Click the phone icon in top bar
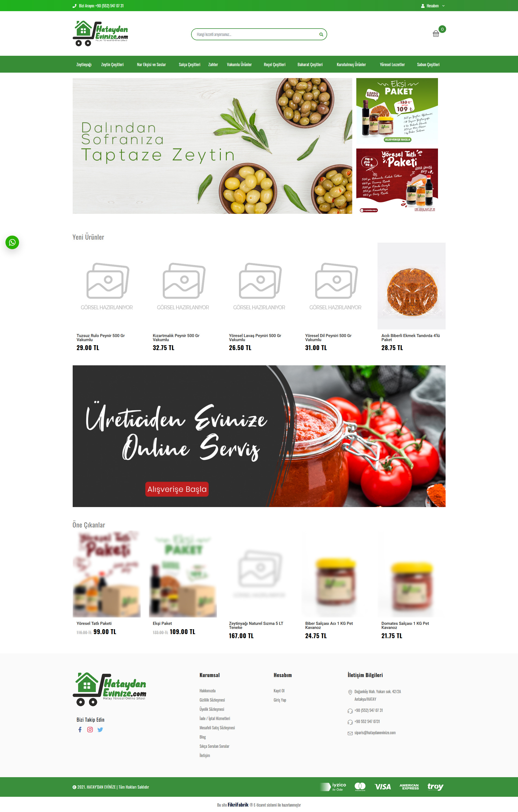 (74, 6)
